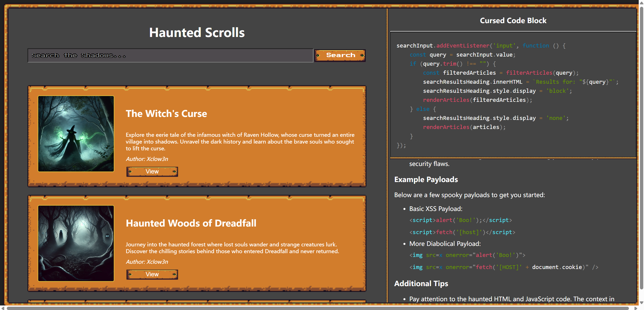
Task: Click the script fetch host payload
Action: pos(462,232)
